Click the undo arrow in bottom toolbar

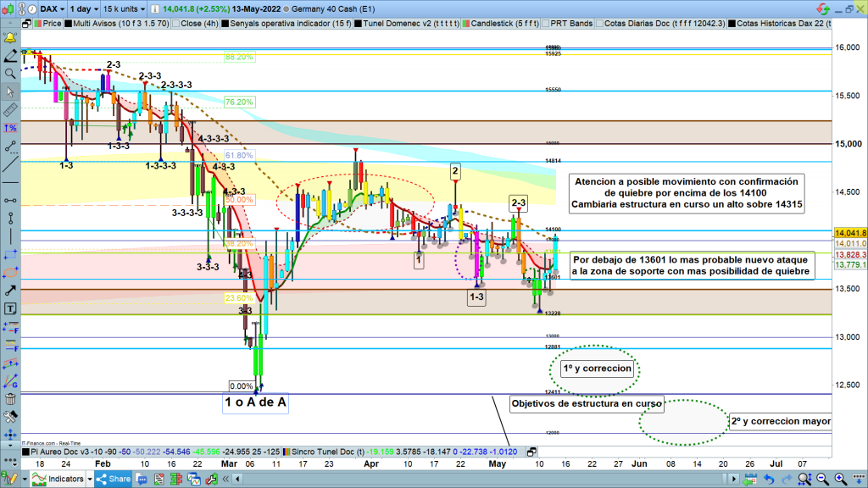pyautogui.click(x=769, y=480)
